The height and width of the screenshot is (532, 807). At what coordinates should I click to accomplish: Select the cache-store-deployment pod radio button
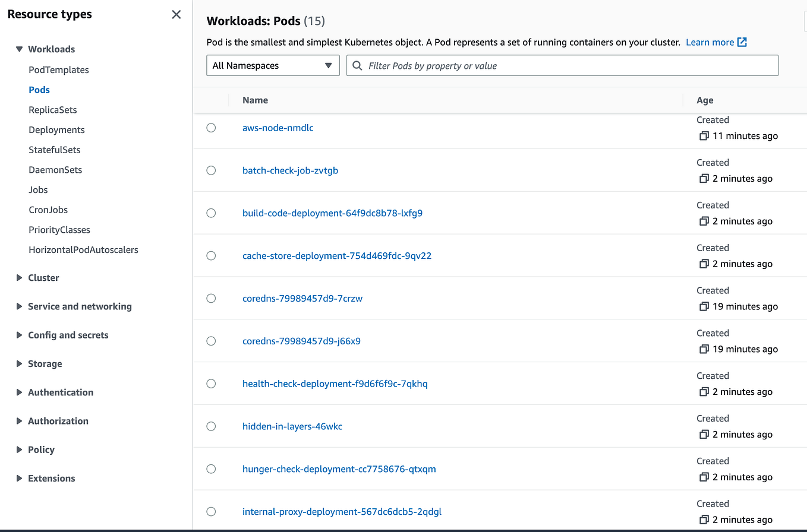click(x=211, y=255)
